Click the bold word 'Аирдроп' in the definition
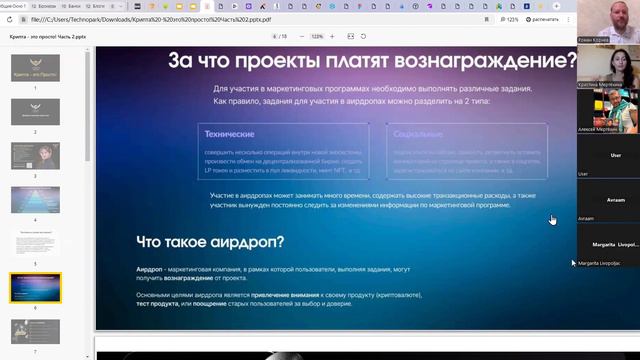 [x=149, y=269]
